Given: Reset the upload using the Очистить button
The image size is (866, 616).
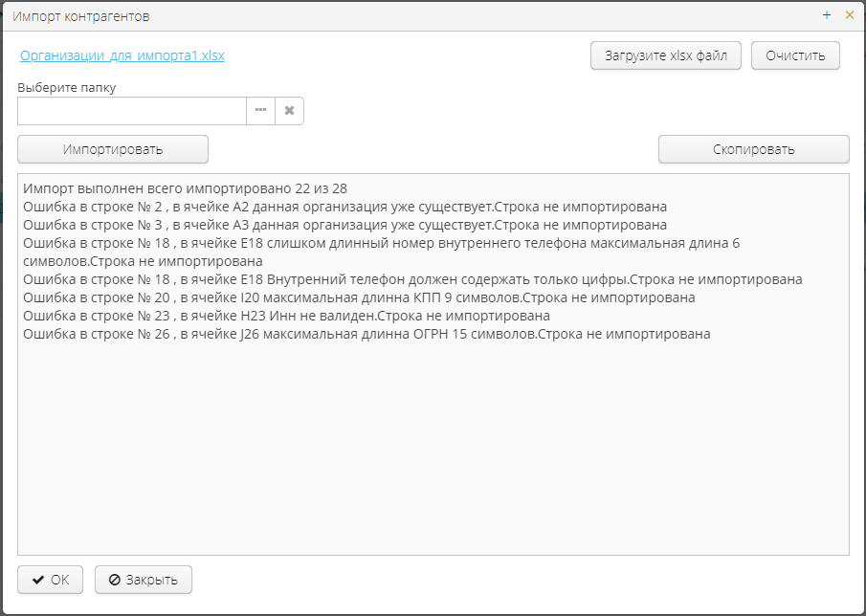Looking at the screenshot, I should [795, 55].
